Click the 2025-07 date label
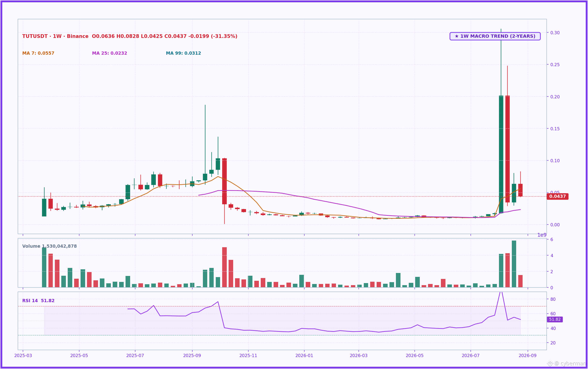 135,356
